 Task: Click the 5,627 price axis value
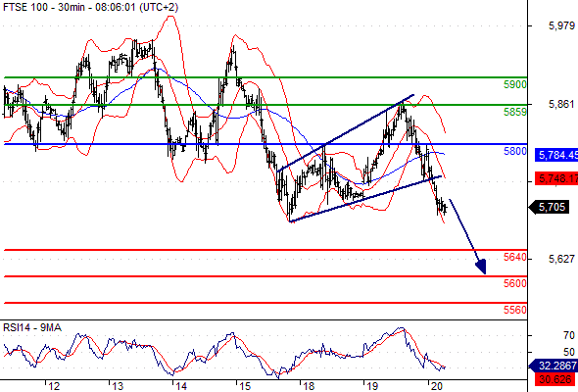click(x=561, y=259)
